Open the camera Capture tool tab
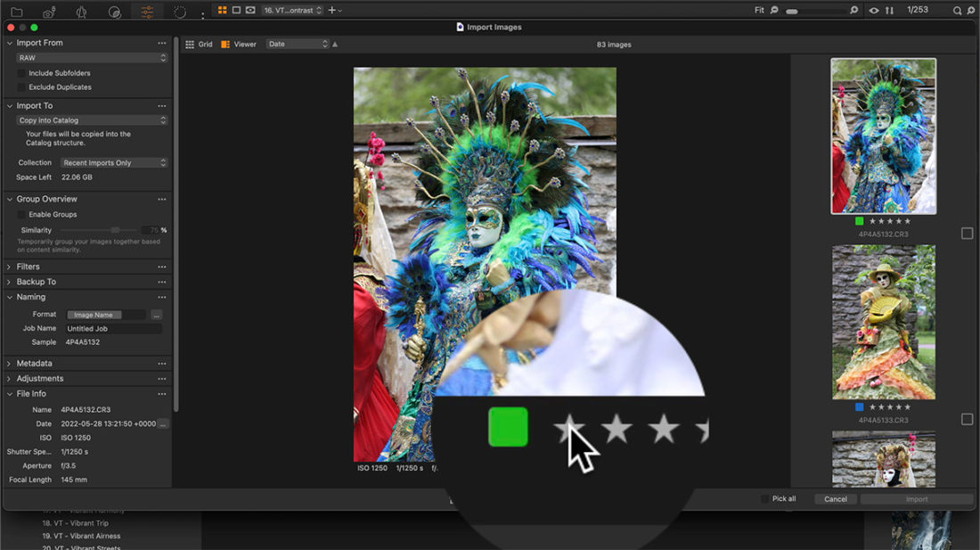980x550 pixels. [49, 12]
